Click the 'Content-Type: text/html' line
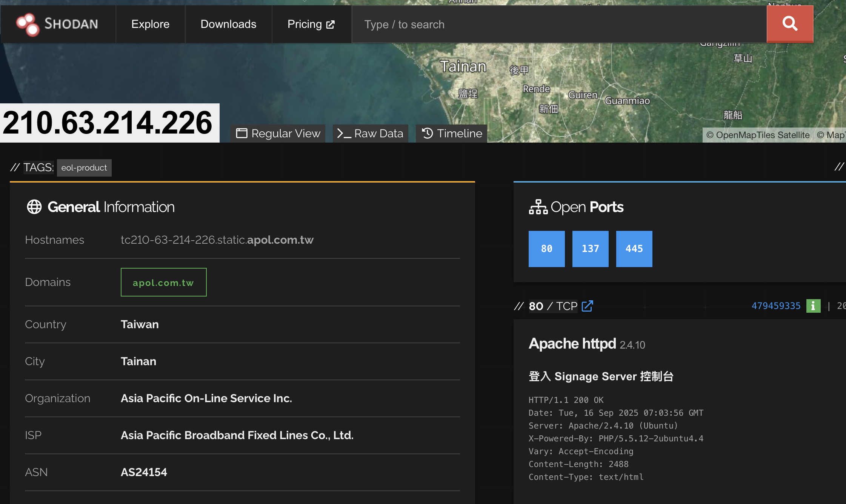This screenshot has height=504, width=846. point(586,477)
